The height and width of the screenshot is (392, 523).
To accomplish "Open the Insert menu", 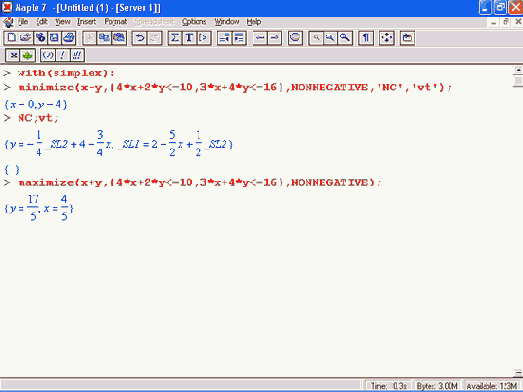I will tap(86, 22).
